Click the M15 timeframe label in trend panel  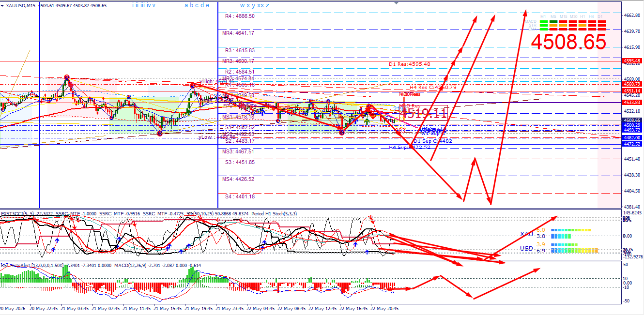coord(564,16)
